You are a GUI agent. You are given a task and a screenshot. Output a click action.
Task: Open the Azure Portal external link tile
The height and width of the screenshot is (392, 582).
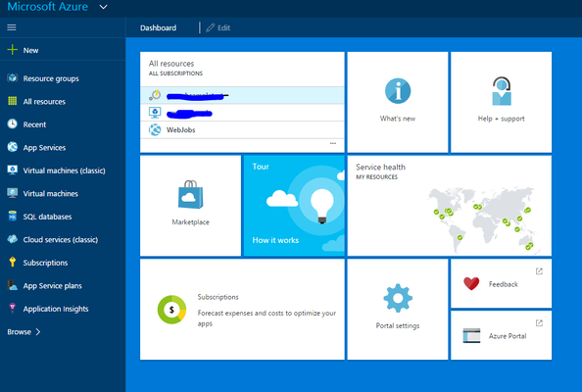[x=501, y=335]
